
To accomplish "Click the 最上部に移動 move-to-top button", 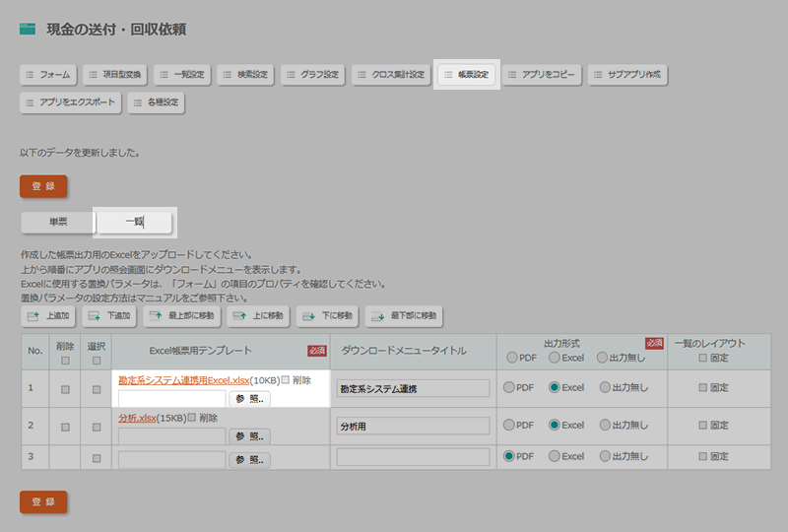I will [x=181, y=316].
